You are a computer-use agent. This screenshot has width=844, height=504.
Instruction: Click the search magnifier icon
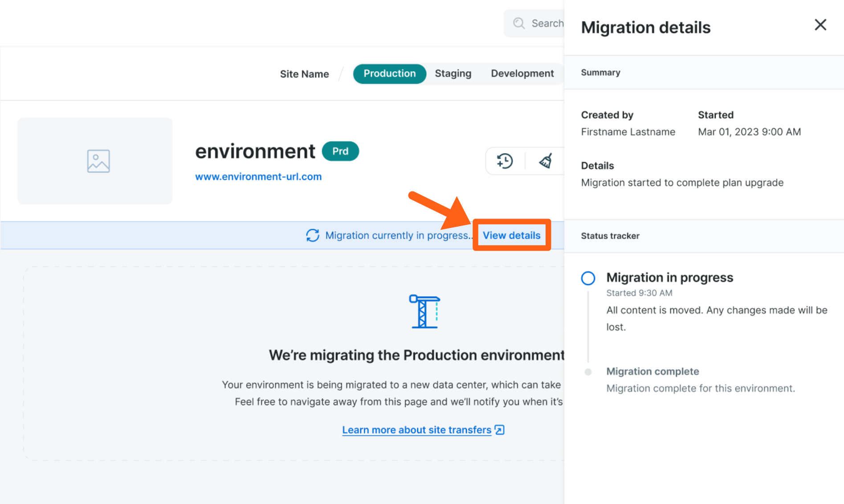coord(519,23)
